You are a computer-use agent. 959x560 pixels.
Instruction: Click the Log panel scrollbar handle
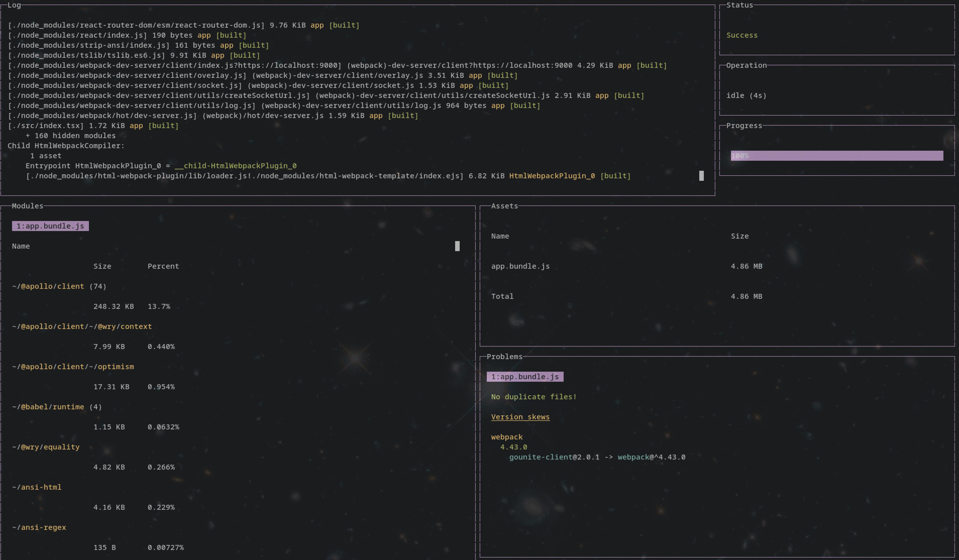tap(701, 176)
